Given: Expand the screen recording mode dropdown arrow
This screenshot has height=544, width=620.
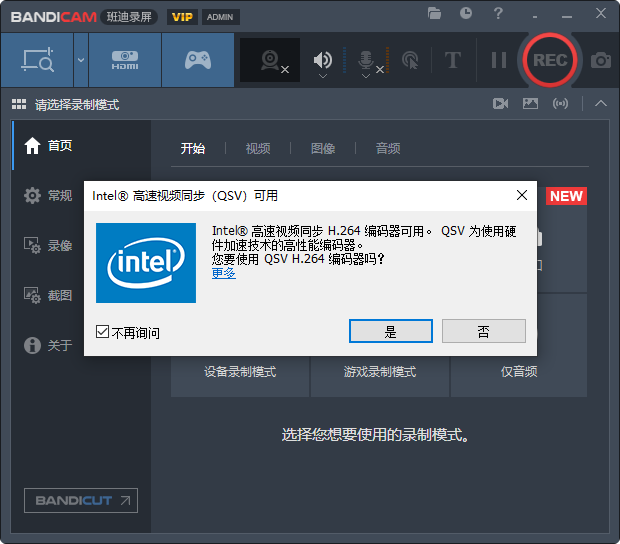Looking at the screenshot, I should coord(80,60).
